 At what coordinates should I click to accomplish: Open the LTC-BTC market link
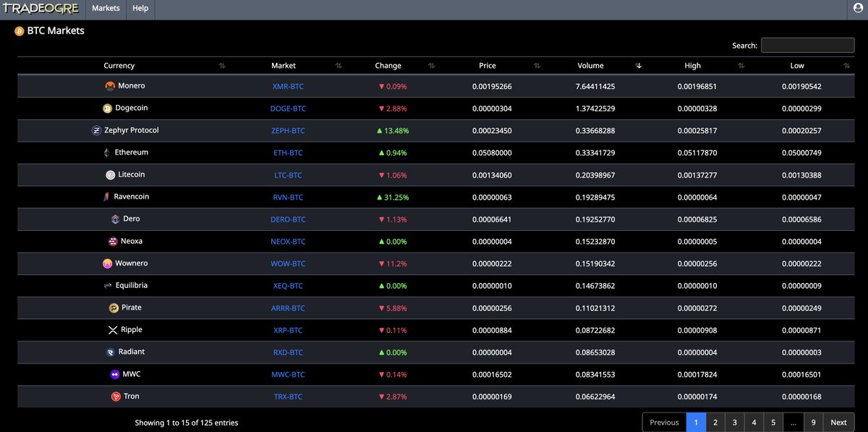(288, 175)
